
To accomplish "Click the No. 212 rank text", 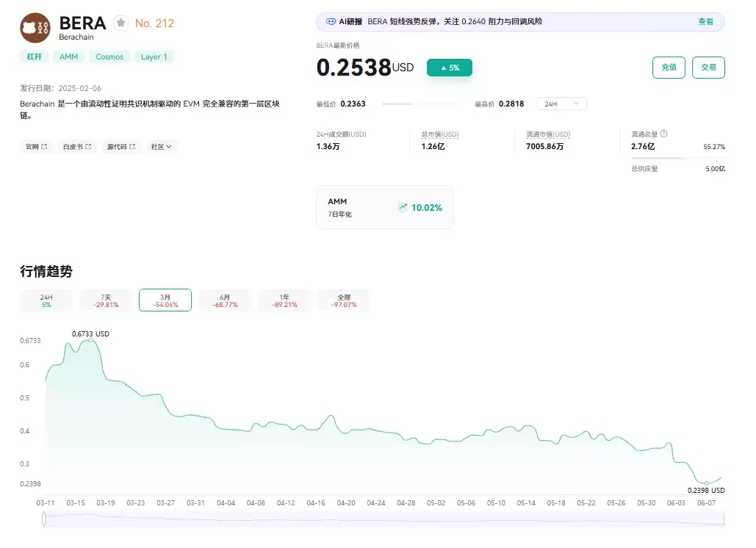I will 154,23.
